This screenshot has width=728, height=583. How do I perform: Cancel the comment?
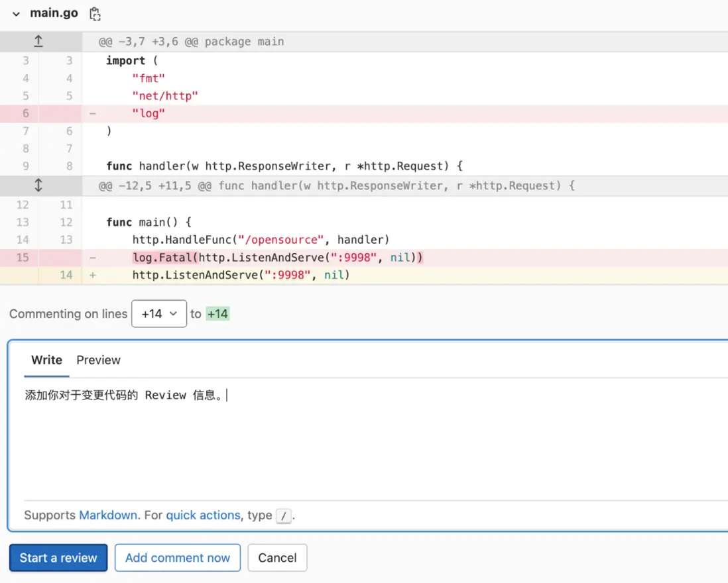click(277, 558)
